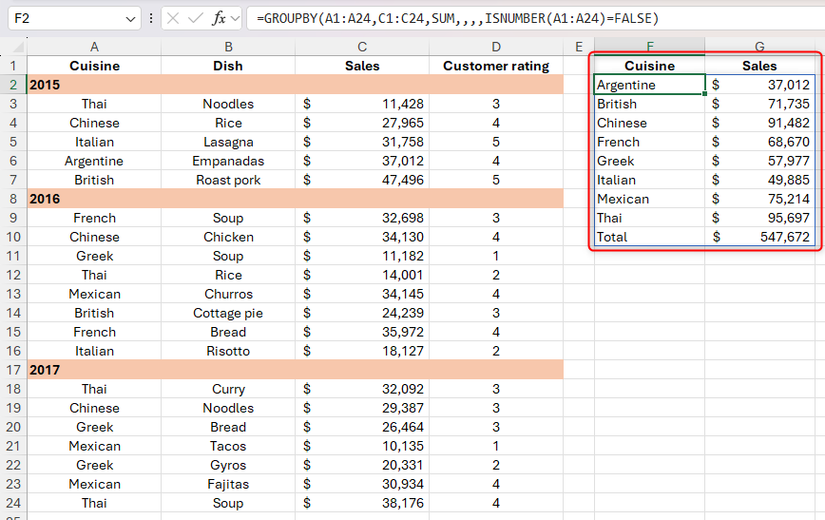Click the Total sales value 547,672
Viewport: 825px width, 520px height.
(777, 237)
